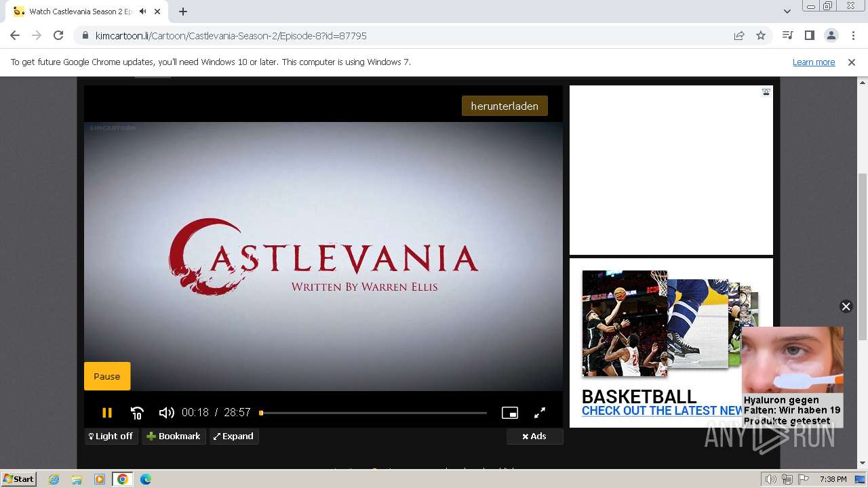868x488 pixels.
Task: Launch Internet Explorer from taskbar
Action: pos(54,479)
